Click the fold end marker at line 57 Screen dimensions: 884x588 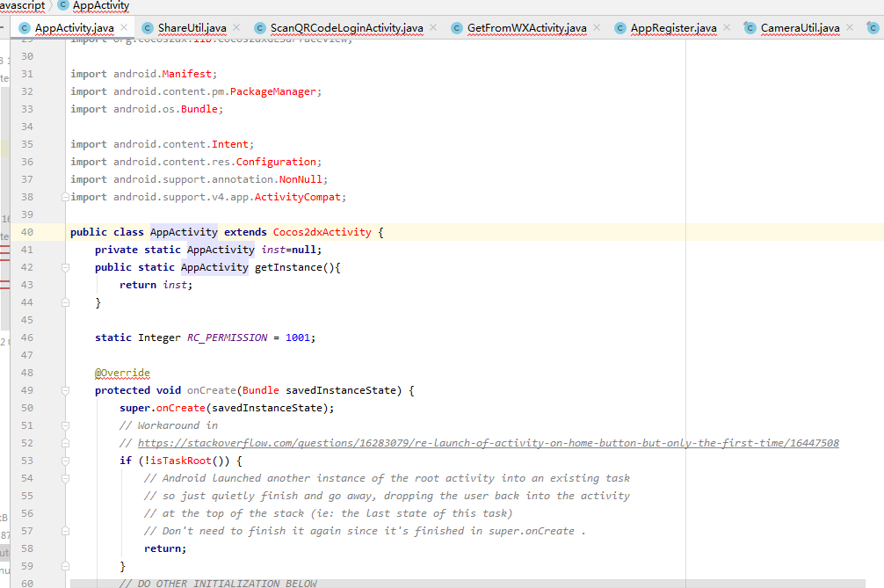65,531
